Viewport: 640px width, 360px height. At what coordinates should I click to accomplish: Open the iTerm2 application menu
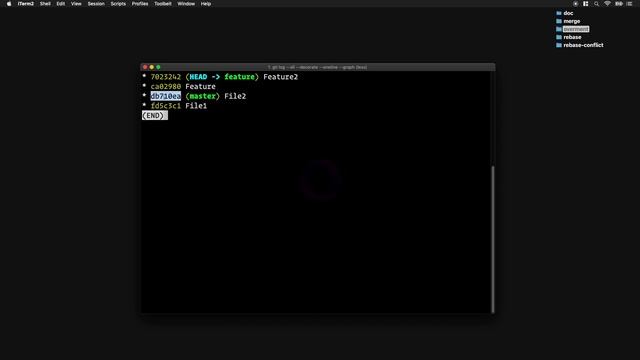[x=26, y=4]
